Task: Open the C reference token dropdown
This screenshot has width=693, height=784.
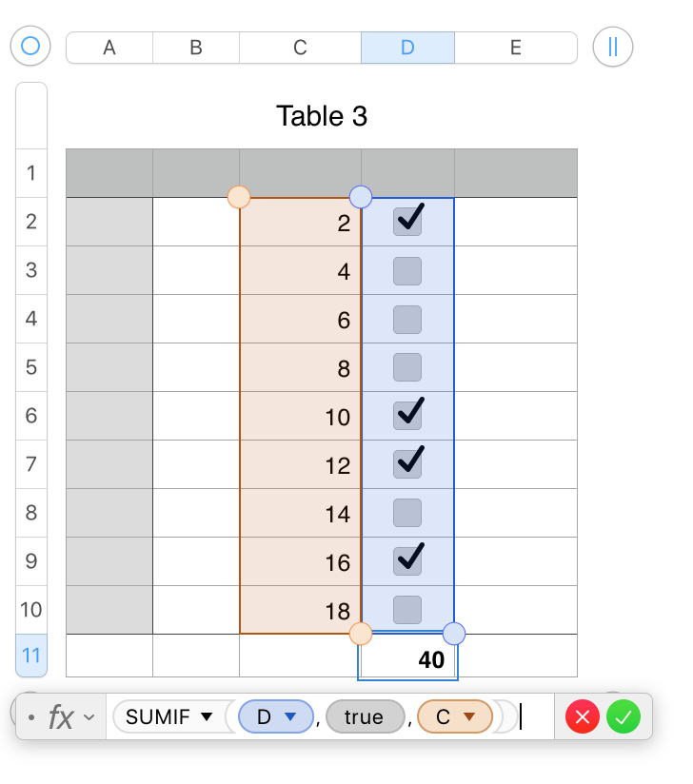Action: (468, 717)
